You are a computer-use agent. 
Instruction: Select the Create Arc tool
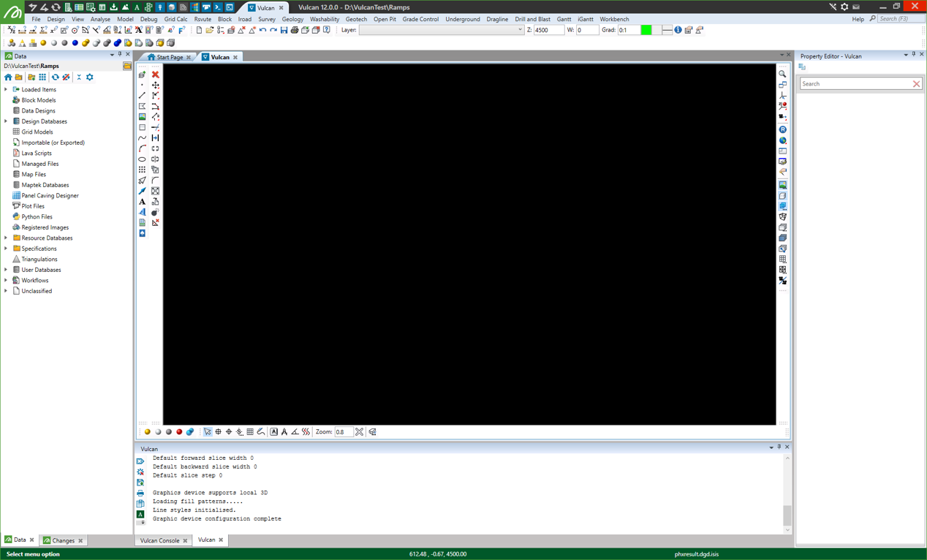click(143, 148)
